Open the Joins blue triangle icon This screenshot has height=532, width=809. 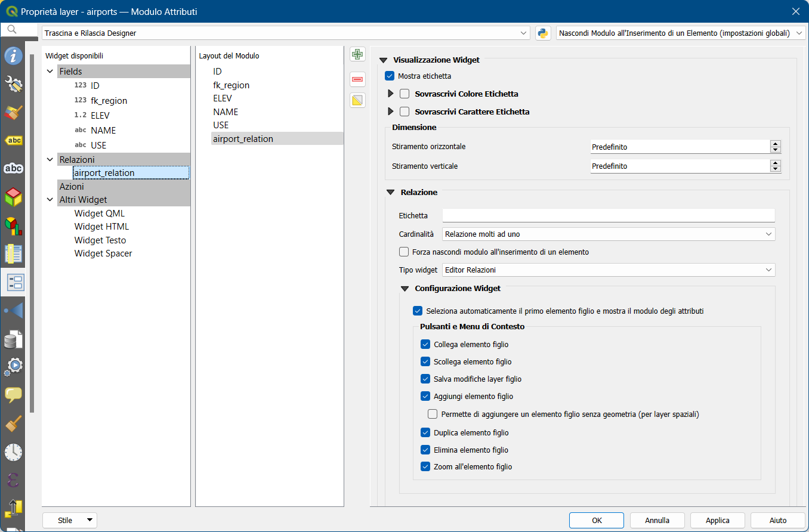tap(13, 310)
